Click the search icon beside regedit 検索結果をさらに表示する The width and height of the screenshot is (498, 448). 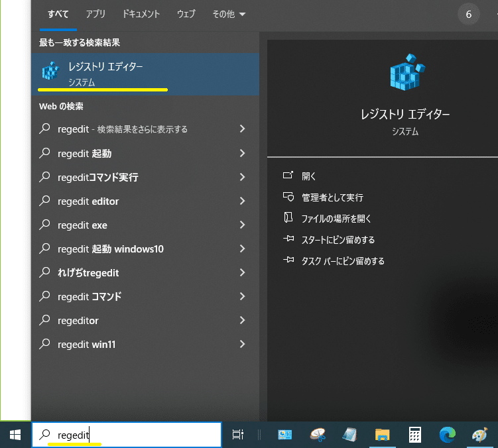click(44, 129)
